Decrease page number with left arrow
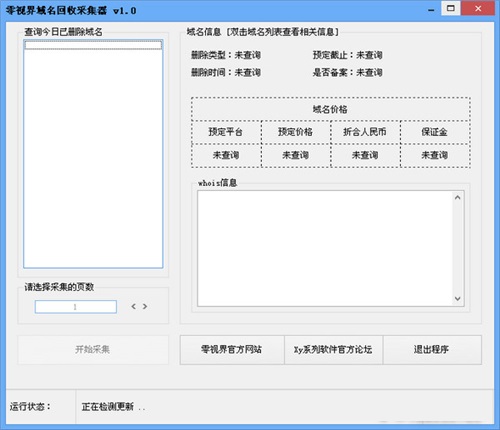This screenshot has height=430, width=500. [133, 306]
